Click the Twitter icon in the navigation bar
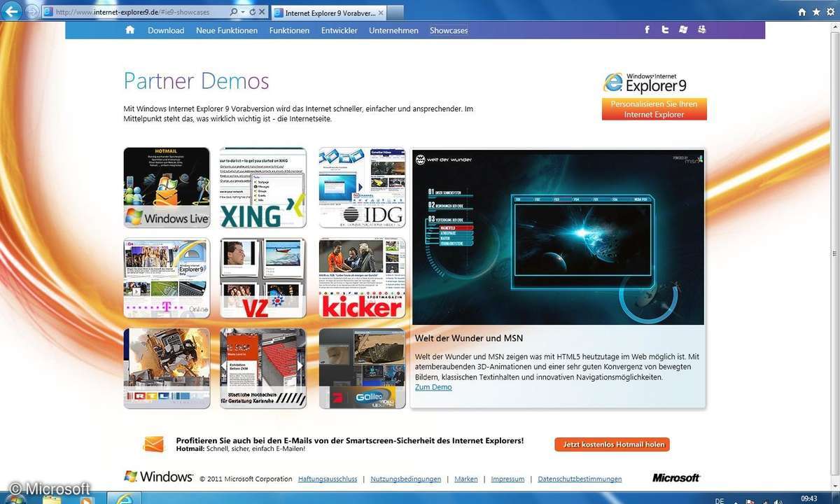 point(665,29)
